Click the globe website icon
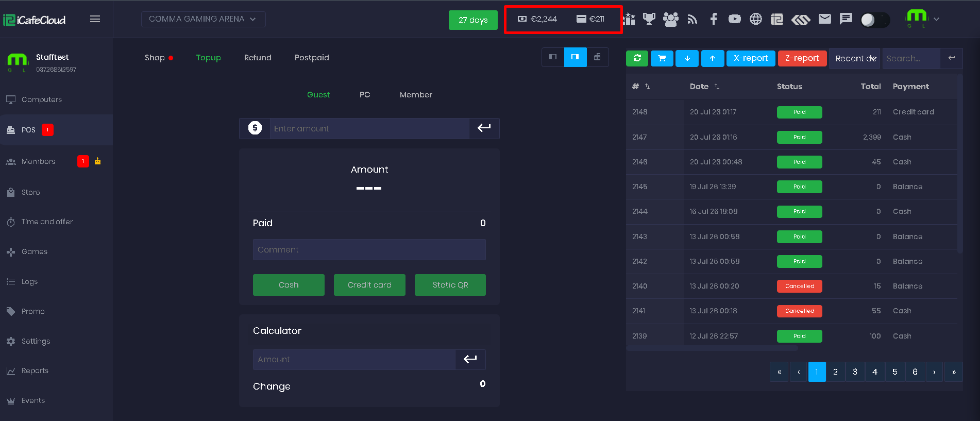Viewport: 980px width, 421px height. pyautogui.click(x=756, y=19)
